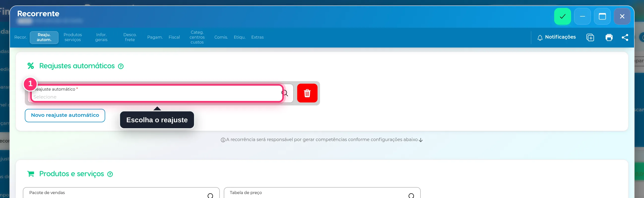
Task: Open the Comis. tab
Action: pos(221,37)
